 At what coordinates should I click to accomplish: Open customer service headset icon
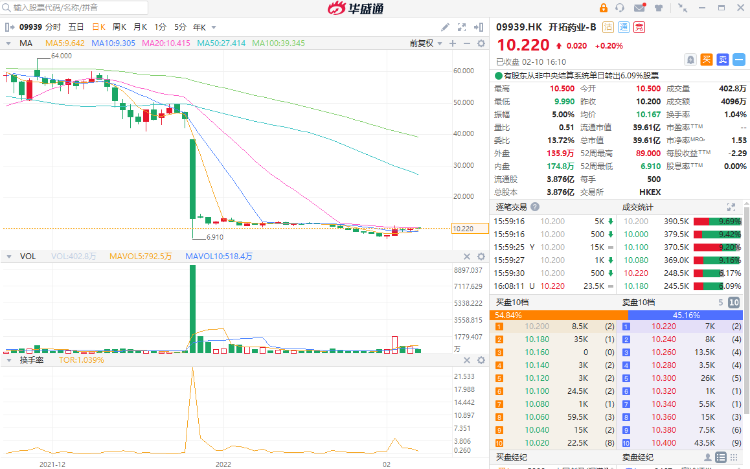(x=620, y=8)
